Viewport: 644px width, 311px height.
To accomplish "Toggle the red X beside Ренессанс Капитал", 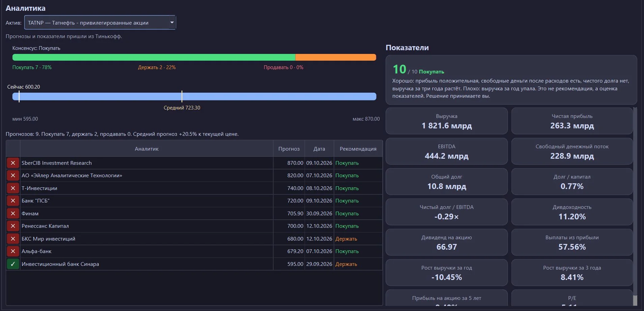I will pos(13,226).
